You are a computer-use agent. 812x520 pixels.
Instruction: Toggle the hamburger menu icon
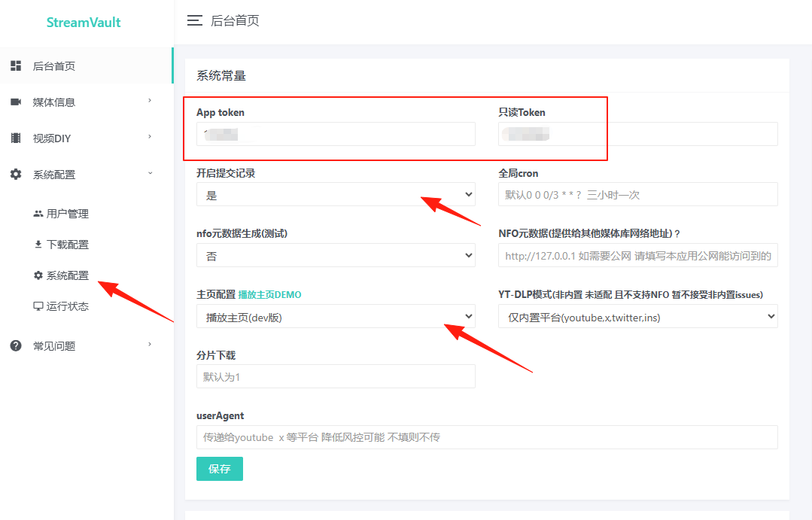195,21
